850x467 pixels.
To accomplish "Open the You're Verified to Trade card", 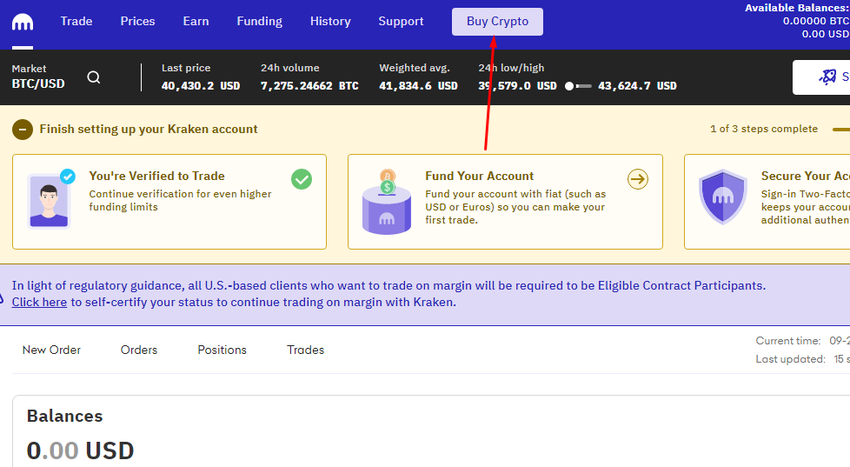I will coord(170,202).
